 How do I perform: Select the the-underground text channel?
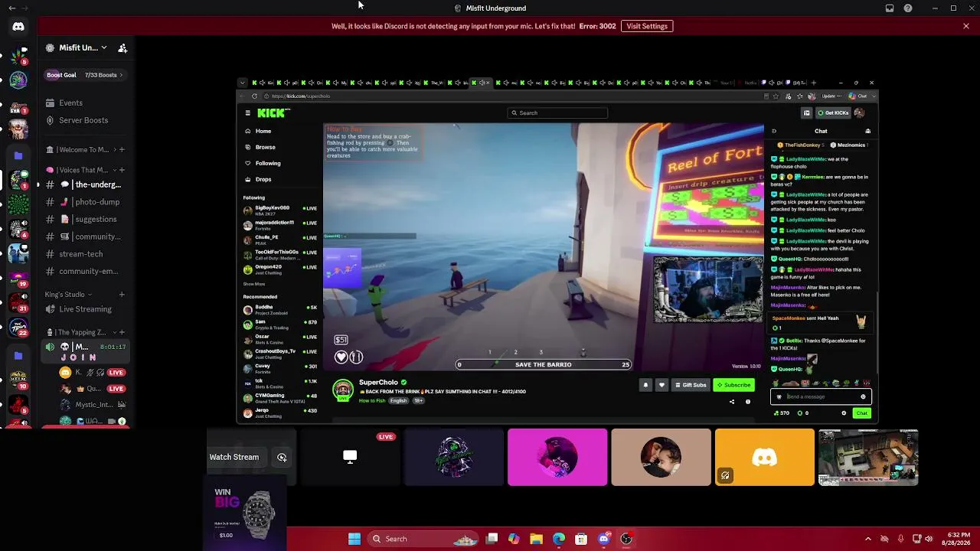[x=85, y=184]
